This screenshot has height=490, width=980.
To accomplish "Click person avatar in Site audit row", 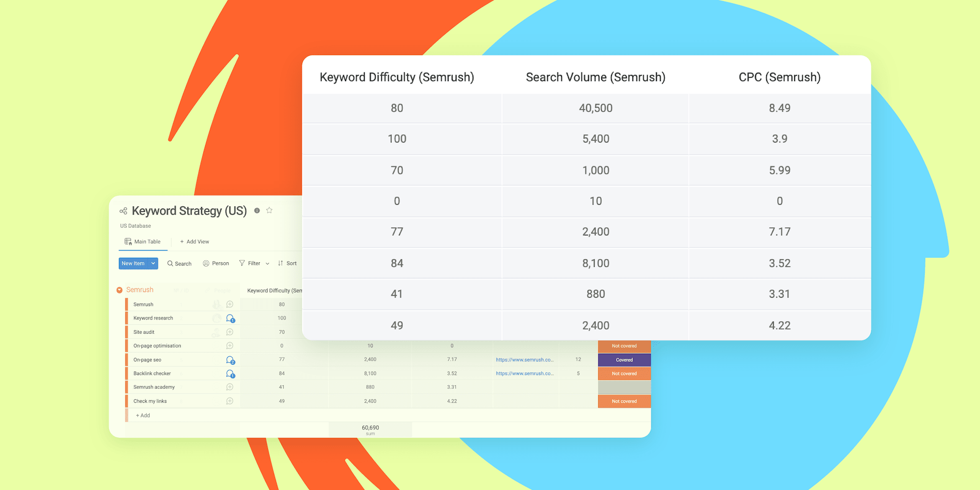I will [216, 332].
